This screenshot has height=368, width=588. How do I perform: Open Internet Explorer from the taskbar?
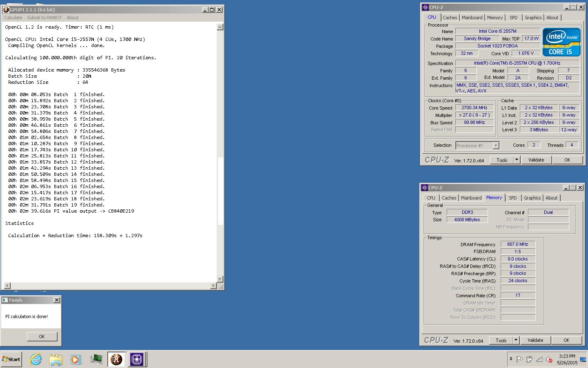click(36, 359)
